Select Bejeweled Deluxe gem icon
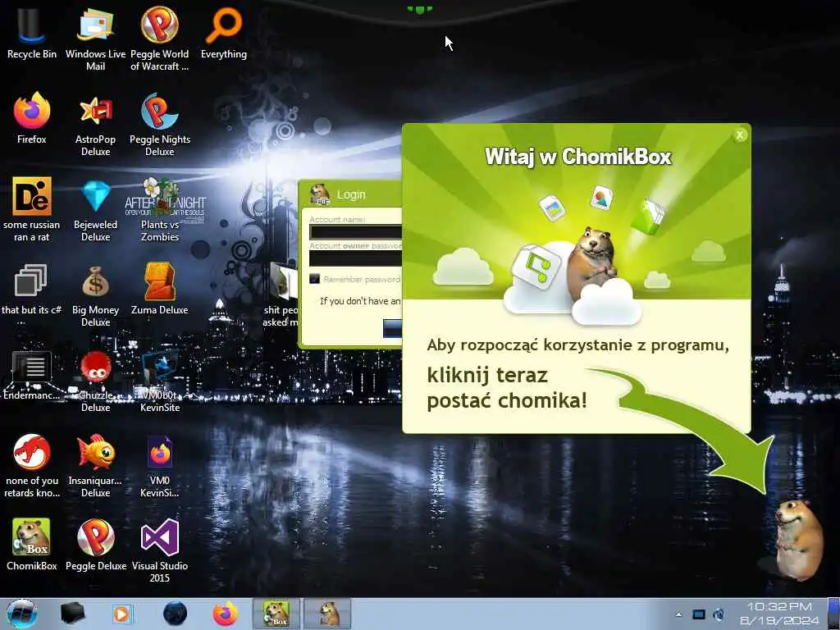The image size is (840, 630). point(95,209)
